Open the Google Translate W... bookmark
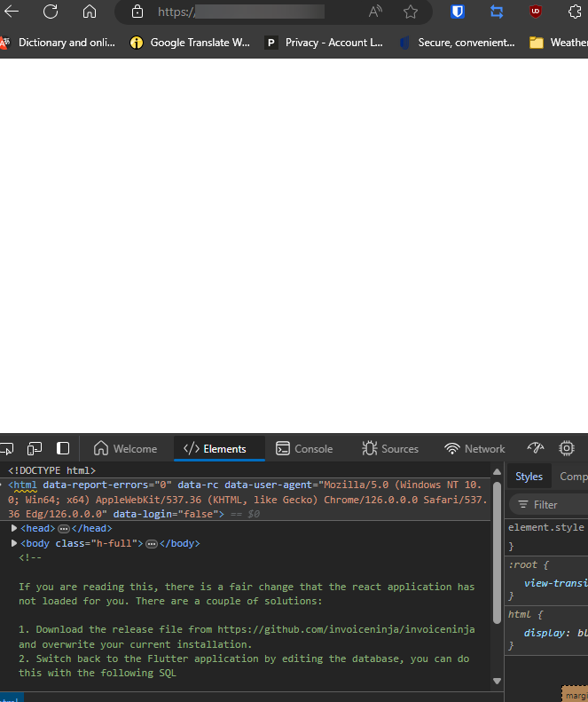The width and height of the screenshot is (588, 702). coord(190,43)
